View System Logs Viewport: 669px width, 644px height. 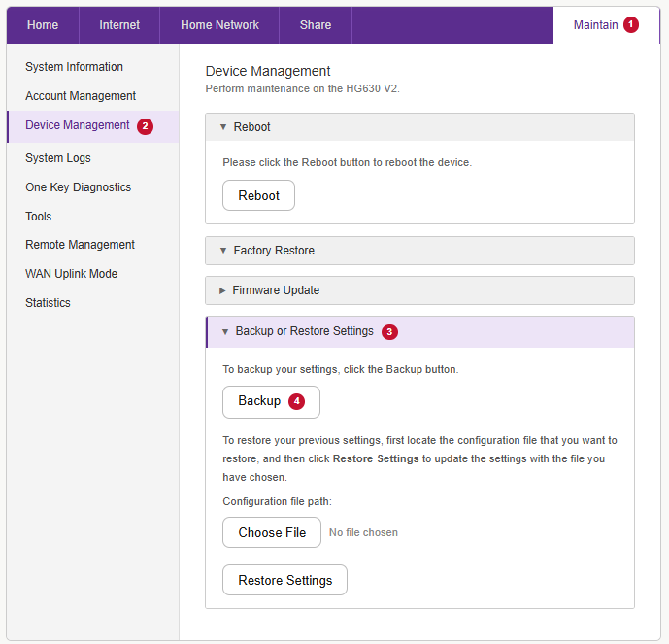point(58,158)
